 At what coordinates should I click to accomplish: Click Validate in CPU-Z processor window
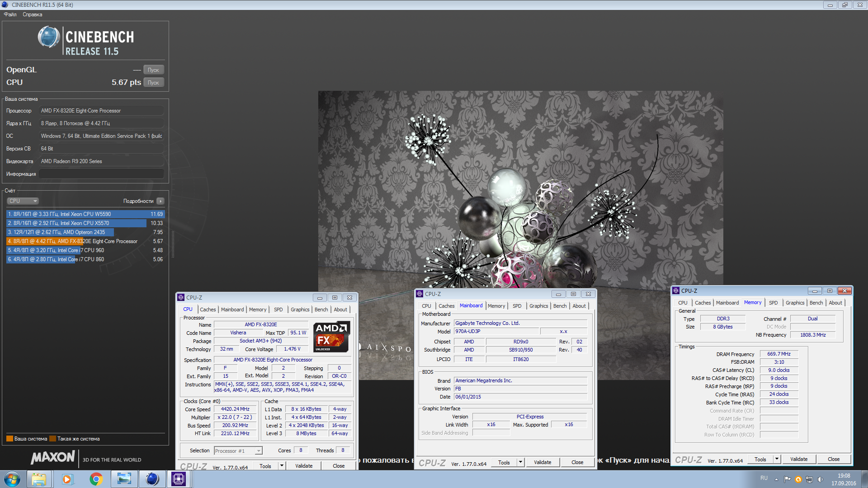tap(304, 466)
